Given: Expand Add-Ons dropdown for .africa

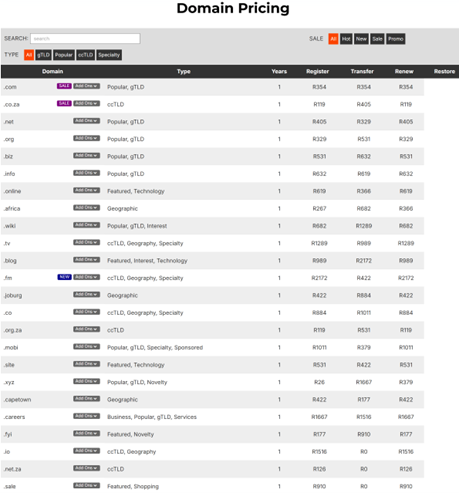Looking at the screenshot, I should tap(87, 208).
